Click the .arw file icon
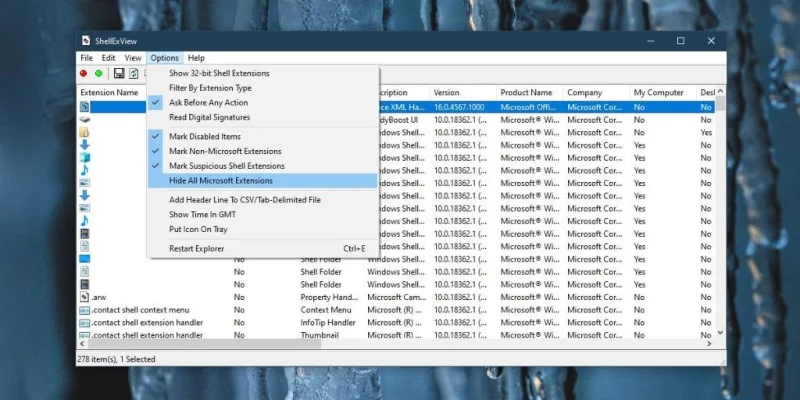Image resolution: width=800 pixels, height=400 pixels. click(x=85, y=297)
